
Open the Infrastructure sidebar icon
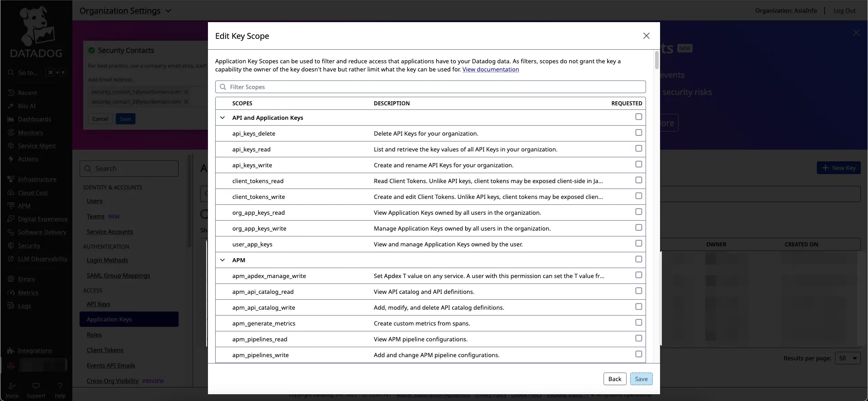(x=11, y=179)
